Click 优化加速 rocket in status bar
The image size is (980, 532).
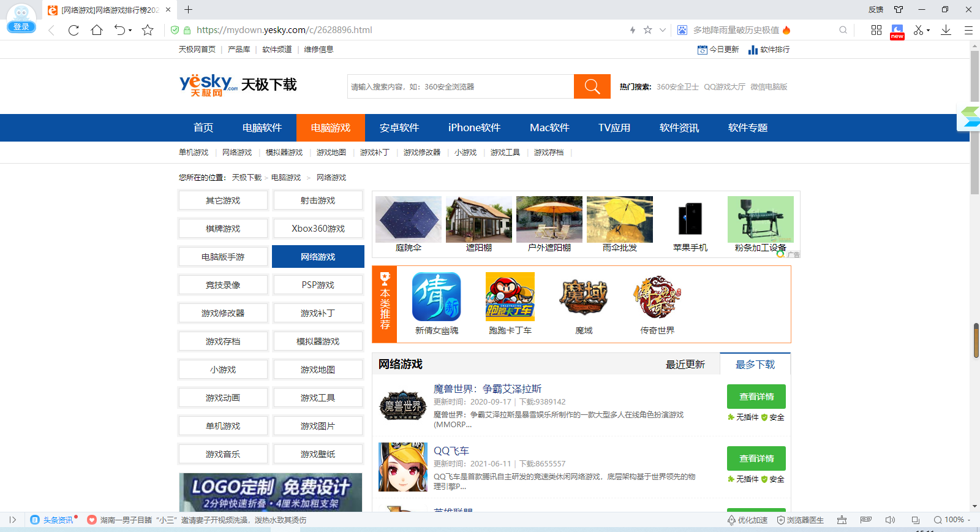point(747,520)
